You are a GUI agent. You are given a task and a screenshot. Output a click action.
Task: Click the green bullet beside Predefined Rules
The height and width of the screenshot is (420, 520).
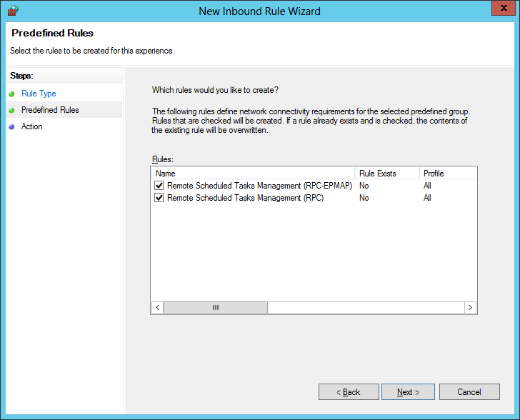click(x=11, y=110)
